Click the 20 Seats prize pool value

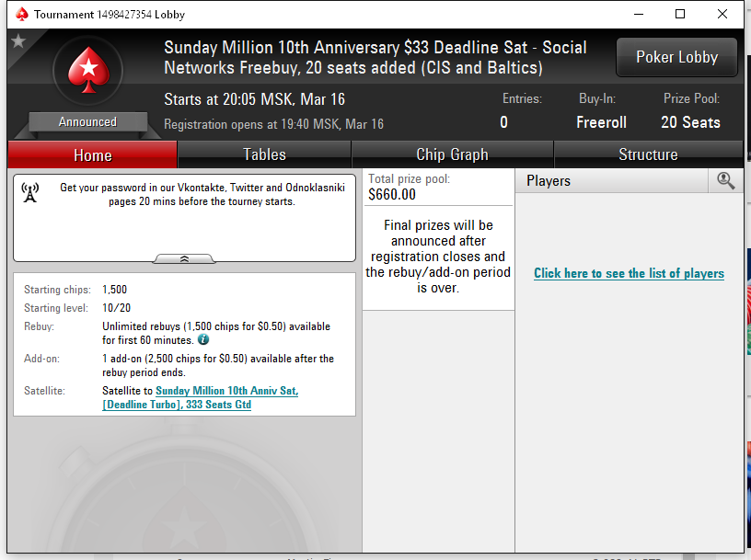(690, 122)
